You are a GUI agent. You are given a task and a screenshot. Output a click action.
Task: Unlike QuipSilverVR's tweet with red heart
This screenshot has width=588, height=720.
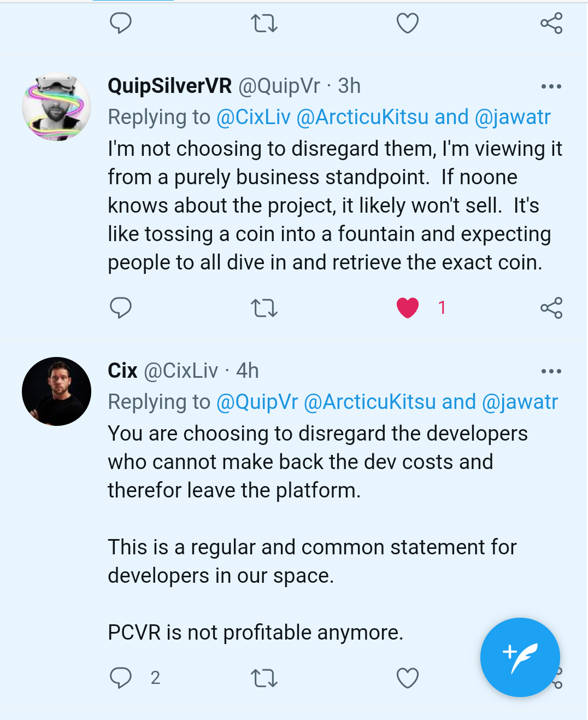[x=408, y=308]
